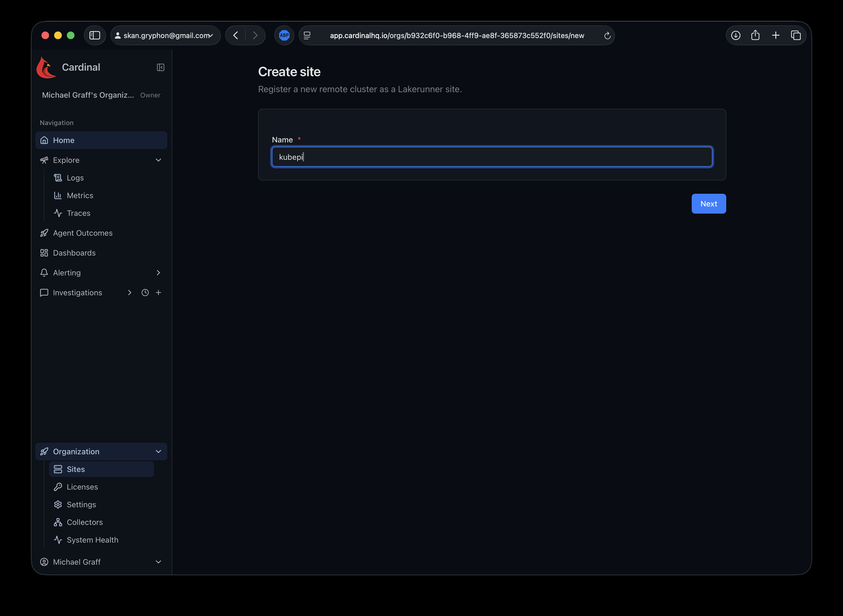The image size is (843, 616).
Task: Open the ABP ad blocker extension
Action: pyautogui.click(x=285, y=35)
